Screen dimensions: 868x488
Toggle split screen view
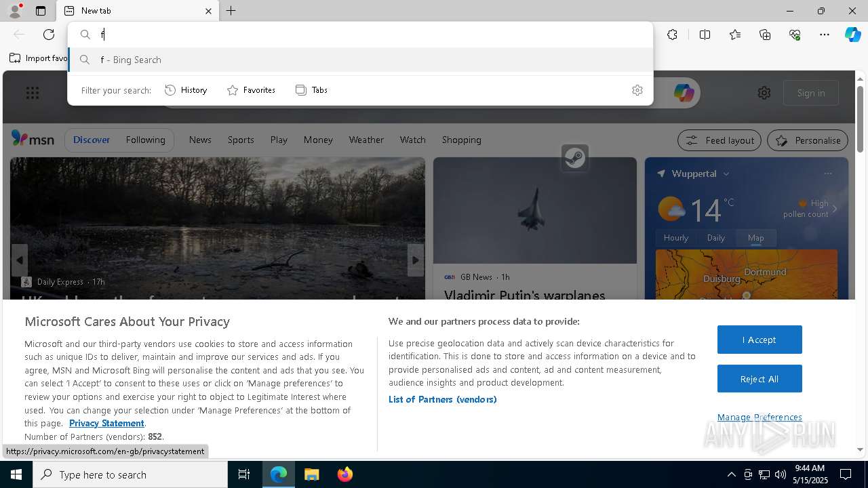[705, 35]
